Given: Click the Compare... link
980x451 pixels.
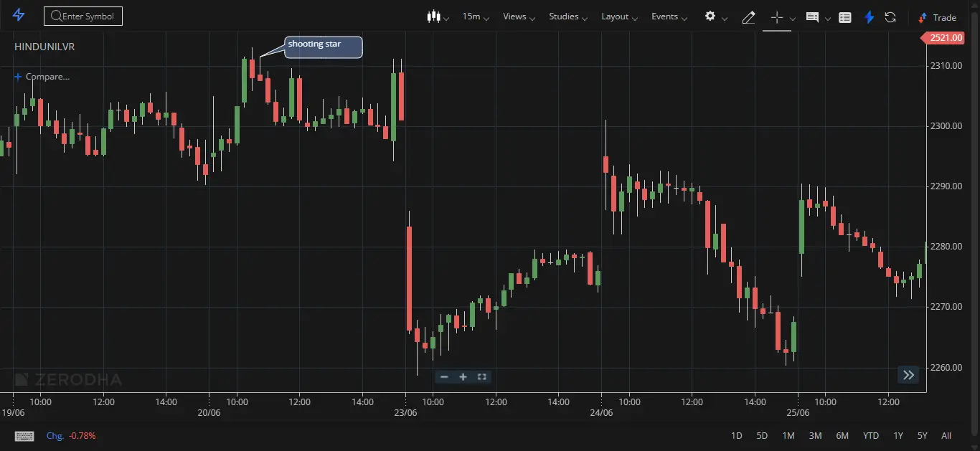Looking at the screenshot, I should pos(43,77).
